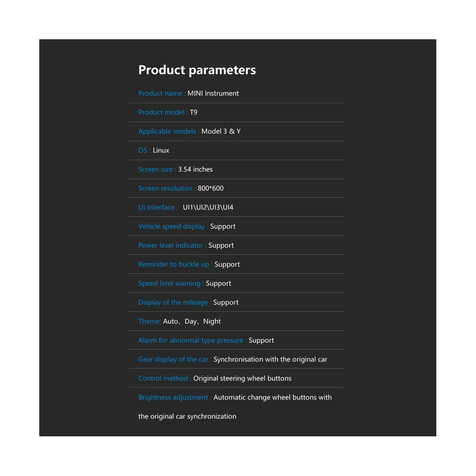Screen dimensions: 476x476
Task: Click the "Product parameters" heading
Action: click(x=197, y=70)
